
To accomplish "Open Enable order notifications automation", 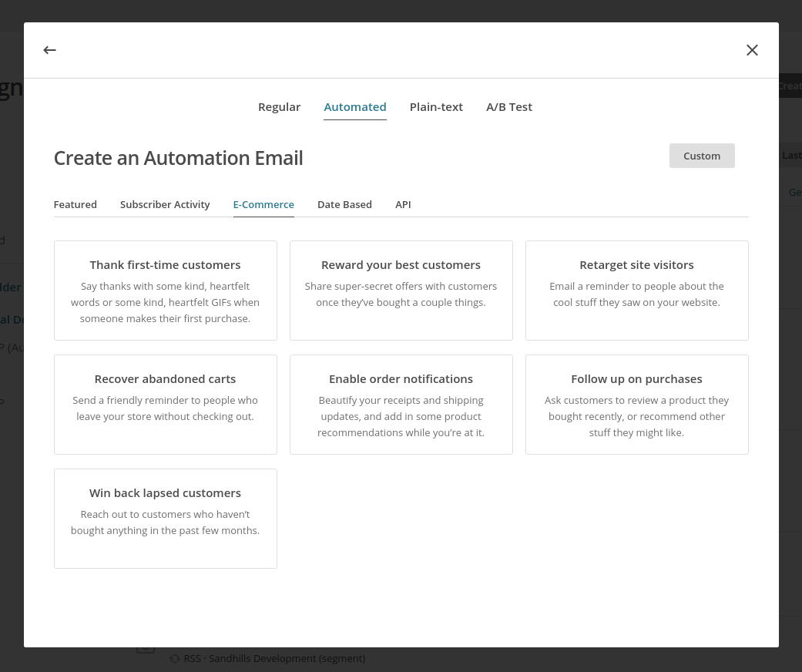I will point(401,405).
